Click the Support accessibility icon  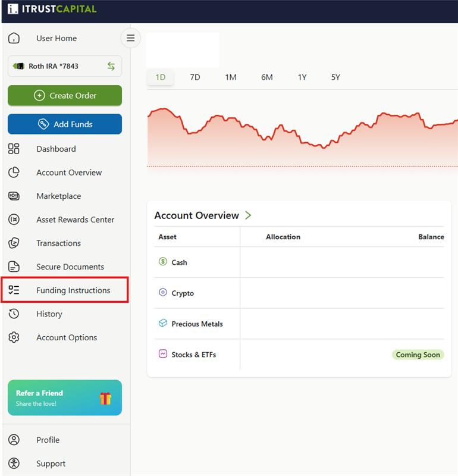click(x=14, y=464)
